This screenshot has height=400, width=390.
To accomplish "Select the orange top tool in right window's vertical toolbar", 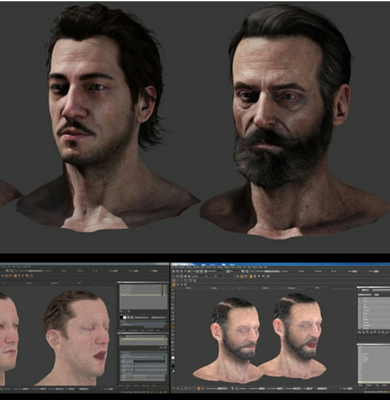I will pyautogui.click(x=174, y=285).
